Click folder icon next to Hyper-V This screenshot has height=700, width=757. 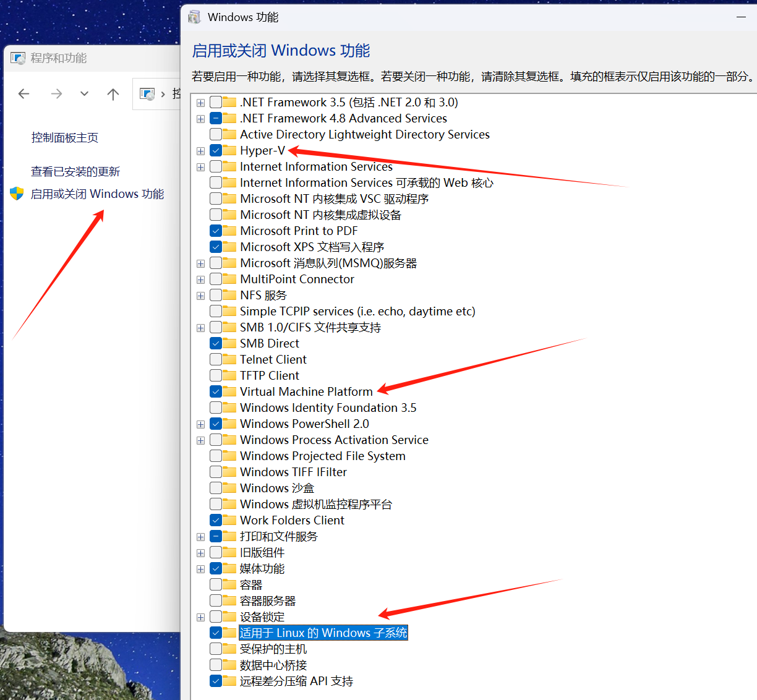229,150
